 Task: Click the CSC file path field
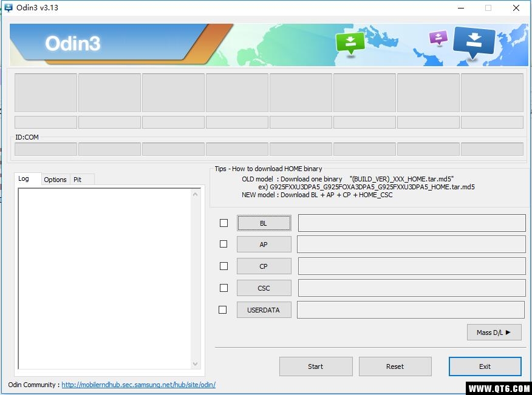tap(412, 288)
